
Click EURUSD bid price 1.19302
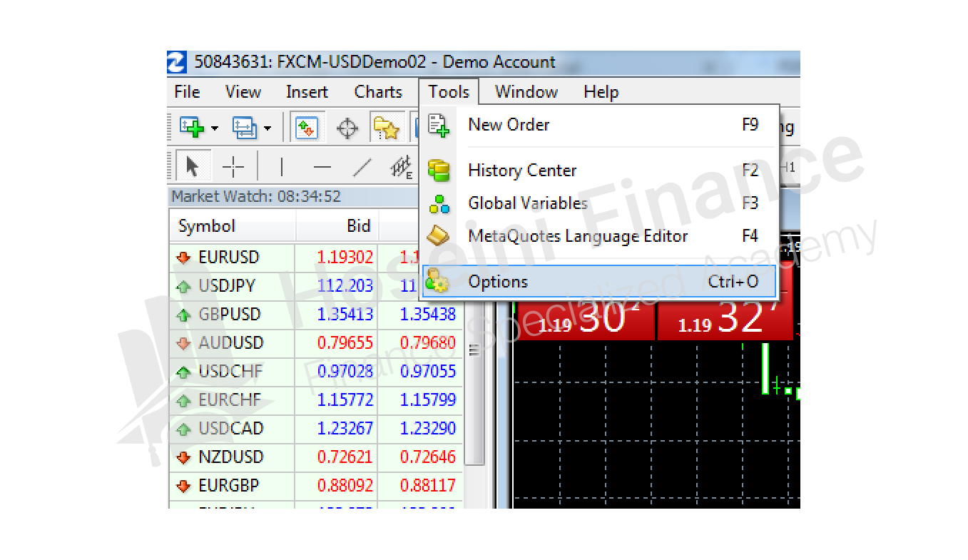click(x=345, y=258)
